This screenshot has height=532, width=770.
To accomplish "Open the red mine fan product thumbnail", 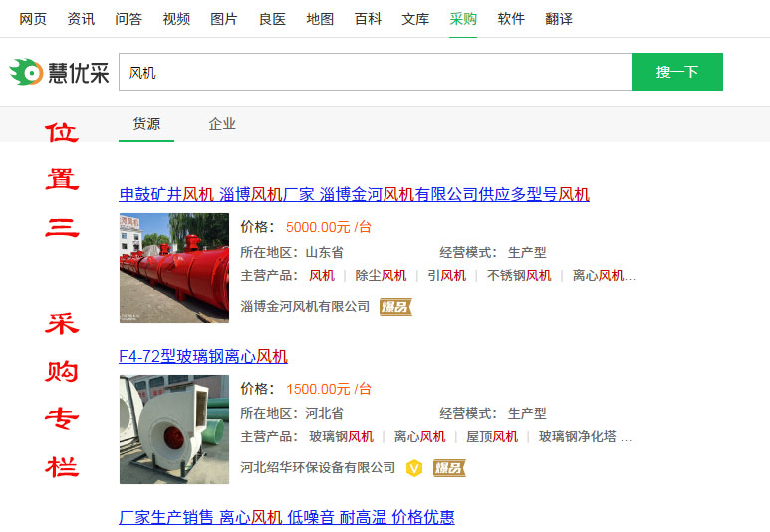I will click(x=174, y=268).
